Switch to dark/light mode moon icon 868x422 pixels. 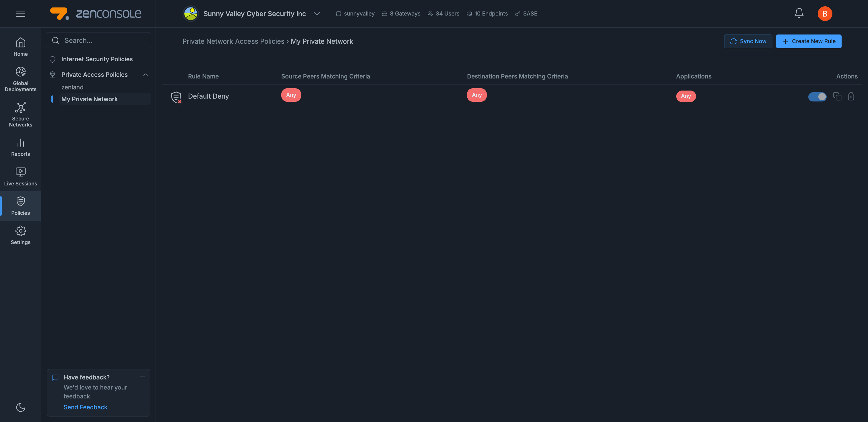[x=21, y=407]
